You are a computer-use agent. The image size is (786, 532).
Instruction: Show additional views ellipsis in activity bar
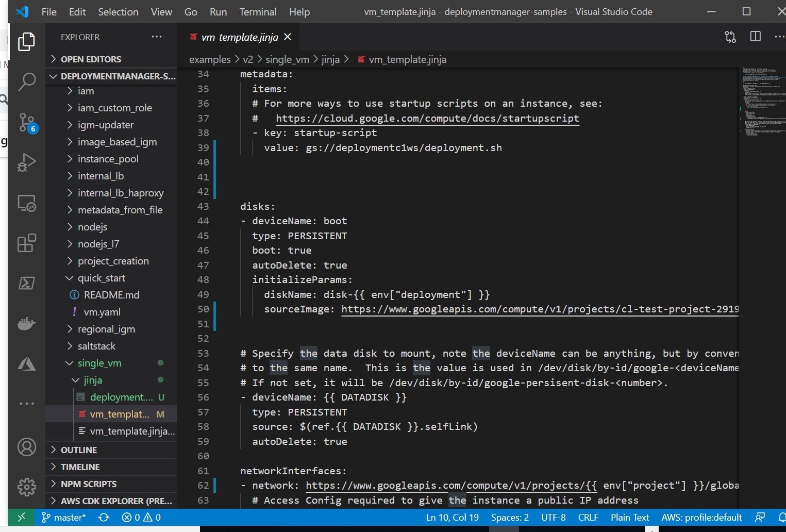click(27, 404)
